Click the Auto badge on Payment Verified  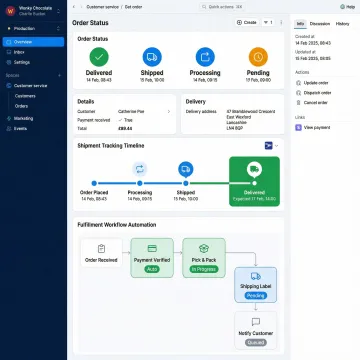point(152,269)
